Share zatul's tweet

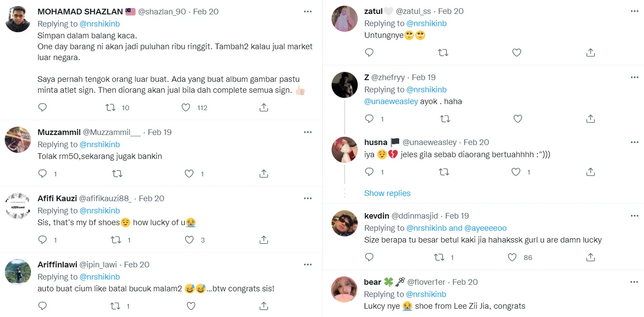590,53
